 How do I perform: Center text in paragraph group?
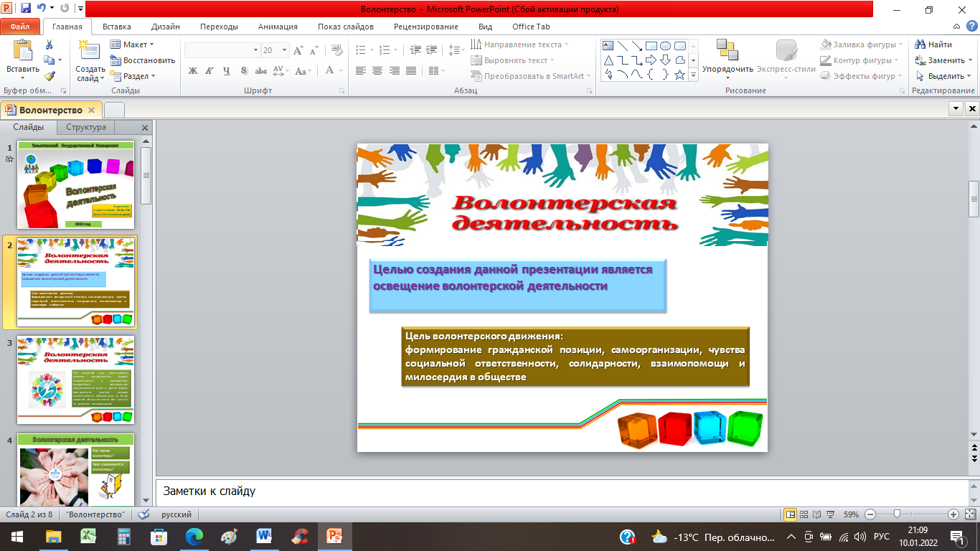[377, 70]
